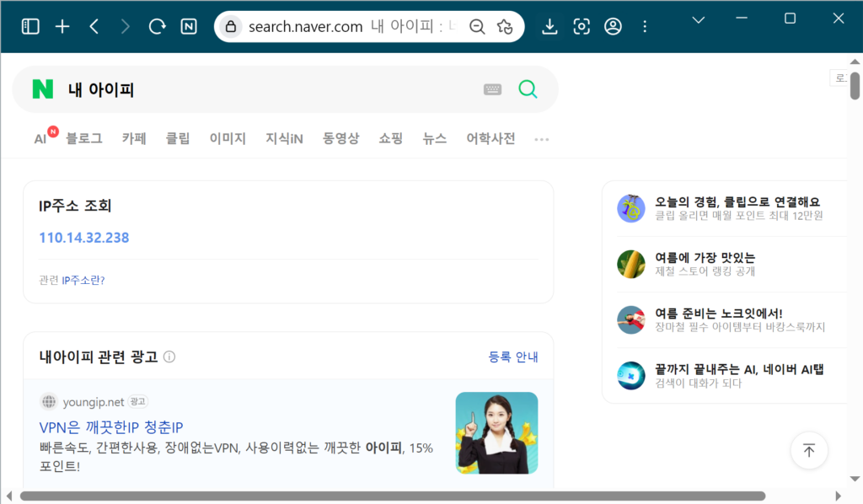Image resolution: width=863 pixels, height=504 pixels.
Task: Open a new tab with plus icon
Action: tap(62, 26)
